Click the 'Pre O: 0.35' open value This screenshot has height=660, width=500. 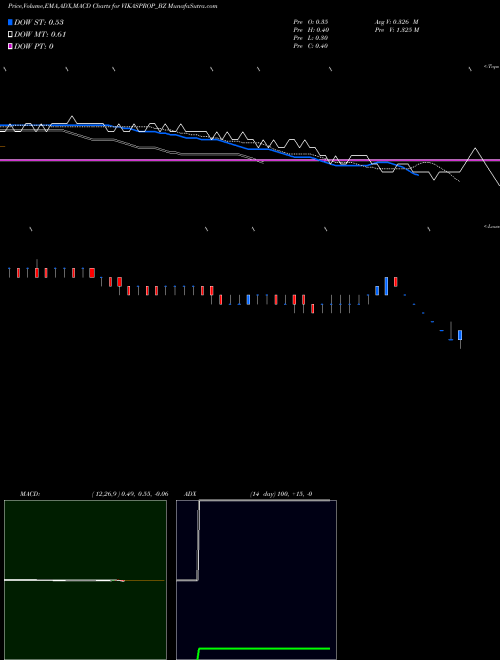(x=311, y=22)
